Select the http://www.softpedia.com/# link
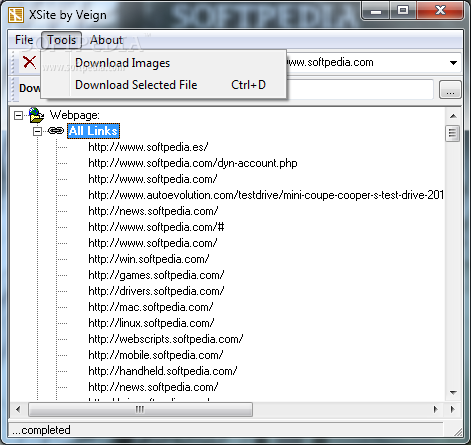Image resolution: width=471 pixels, height=445 pixels. [156, 227]
